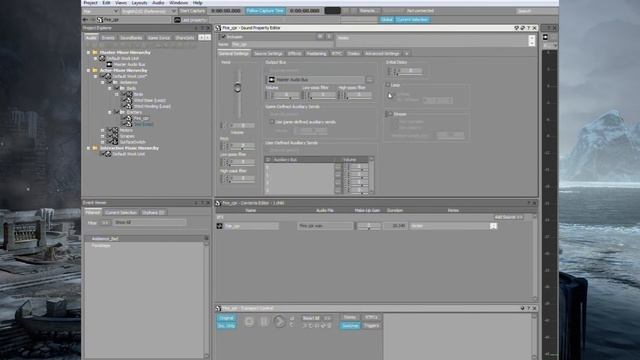
Task: Collapse the Interactive Music Hierarchy node
Action: pyautogui.click(x=88, y=148)
